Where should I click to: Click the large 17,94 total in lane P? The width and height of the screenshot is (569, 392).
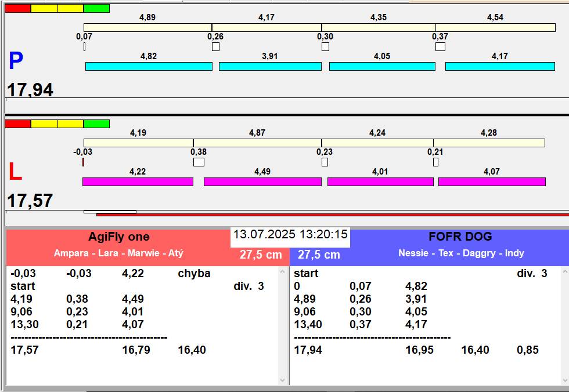(x=30, y=90)
